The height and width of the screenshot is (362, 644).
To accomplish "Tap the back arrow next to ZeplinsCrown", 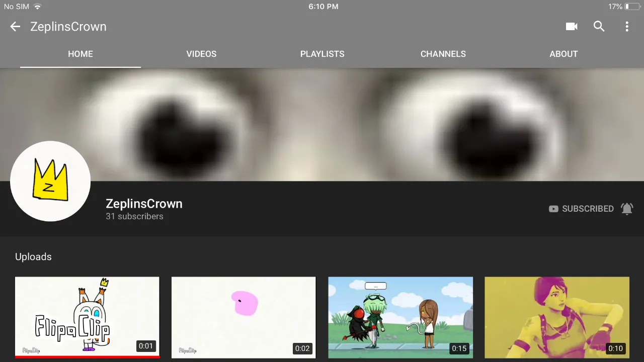I will click(x=15, y=27).
